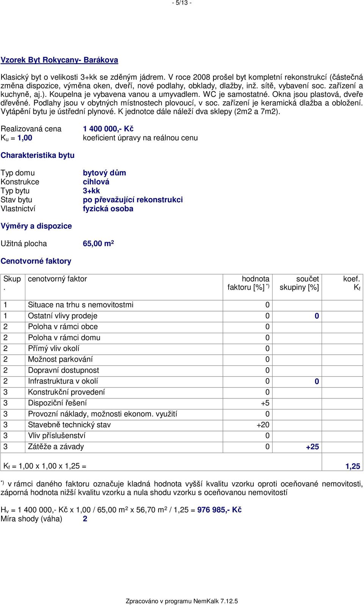
Task: Select the 'Dopravní dostupnost' row
Action: (182, 370)
